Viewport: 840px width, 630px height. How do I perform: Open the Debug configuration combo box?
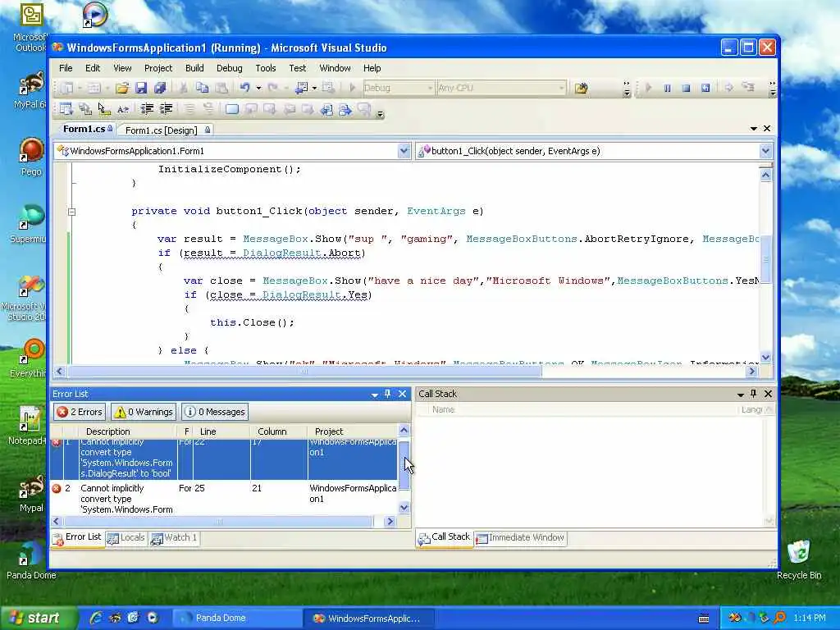pyautogui.click(x=398, y=88)
